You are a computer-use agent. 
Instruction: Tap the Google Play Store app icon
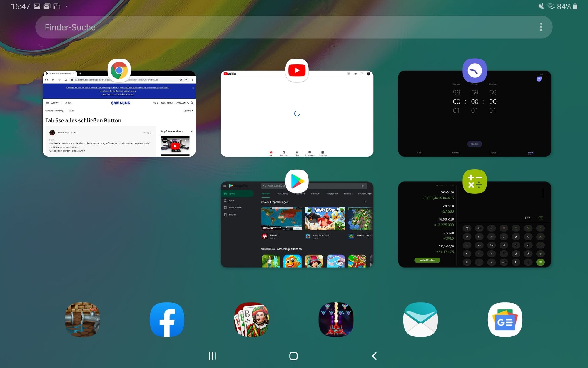(x=297, y=181)
